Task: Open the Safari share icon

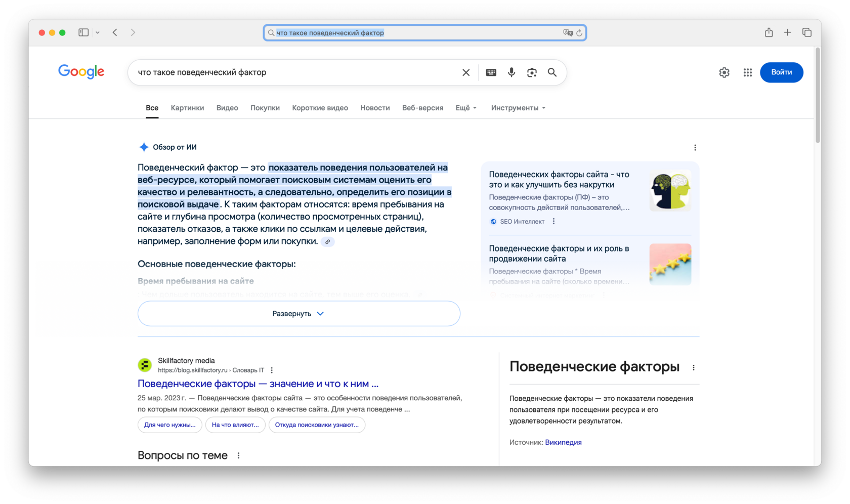Action: [769, 32]
